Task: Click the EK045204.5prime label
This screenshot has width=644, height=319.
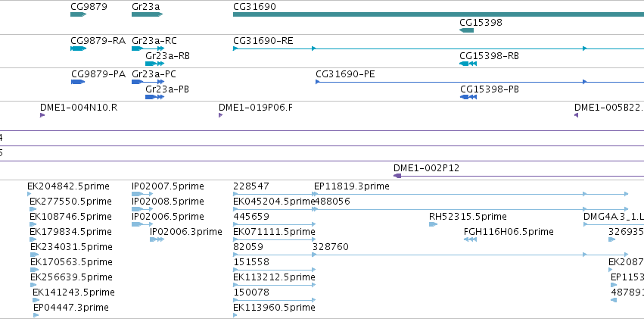Action: coord(274,202)
